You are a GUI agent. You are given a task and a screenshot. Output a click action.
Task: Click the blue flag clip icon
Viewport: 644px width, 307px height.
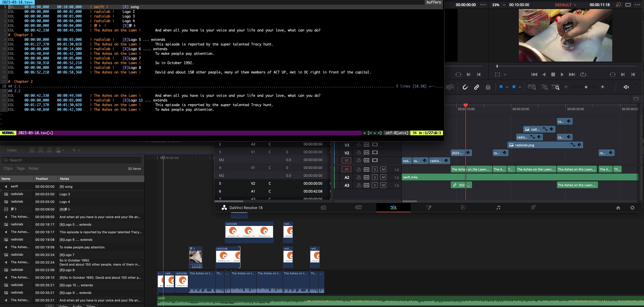click(501, 87)
